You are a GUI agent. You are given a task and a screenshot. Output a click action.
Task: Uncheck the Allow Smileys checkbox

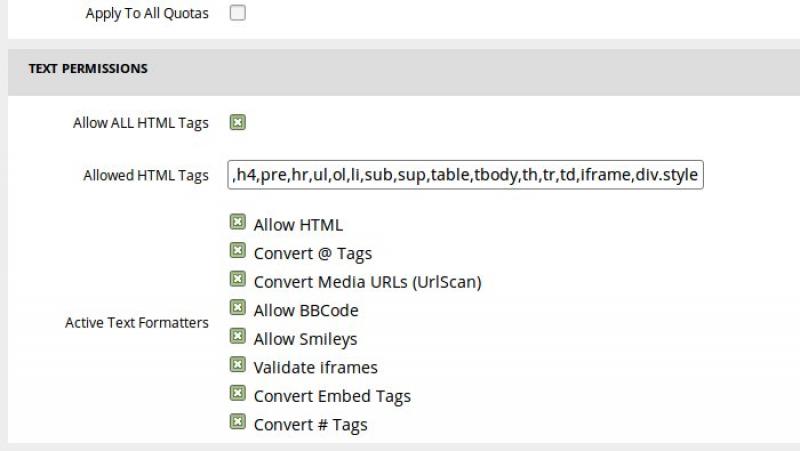[238, 337]
